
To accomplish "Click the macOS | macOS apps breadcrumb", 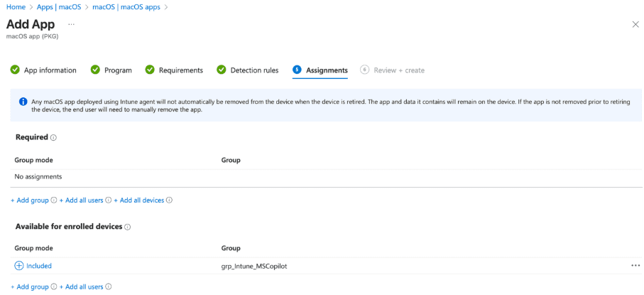I will [x=126, y=6].
